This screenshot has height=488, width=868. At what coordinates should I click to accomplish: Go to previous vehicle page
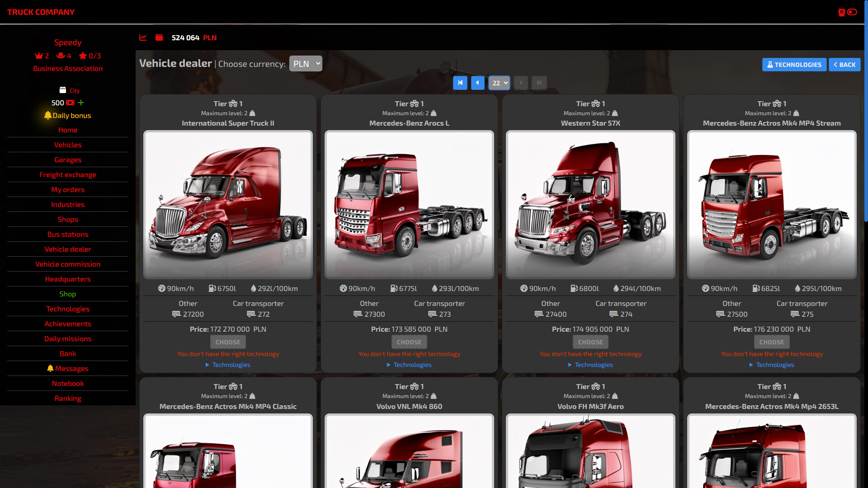pyautogui.click(x=477, y=83)
